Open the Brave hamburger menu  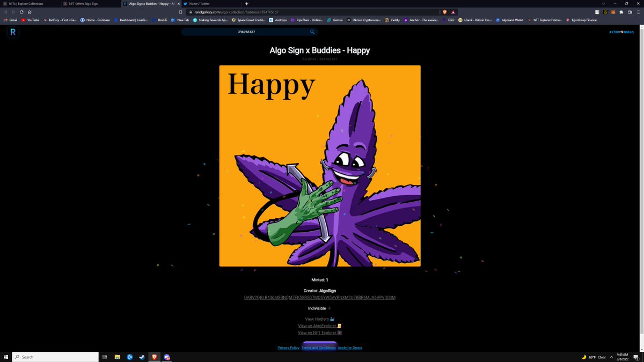point(638,12)
